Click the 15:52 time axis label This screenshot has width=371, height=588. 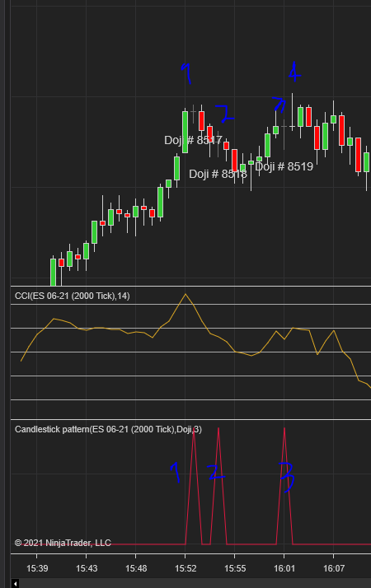tap(185, 568)
